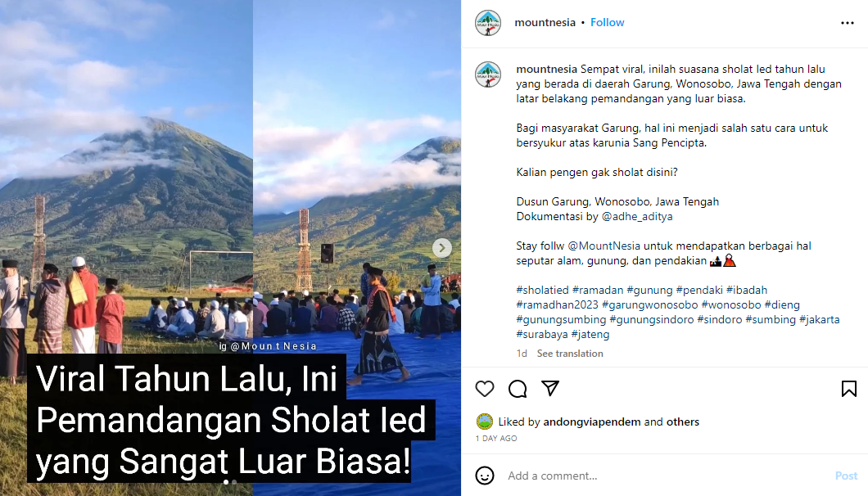Show the list of others who liked

coord(683,422)
